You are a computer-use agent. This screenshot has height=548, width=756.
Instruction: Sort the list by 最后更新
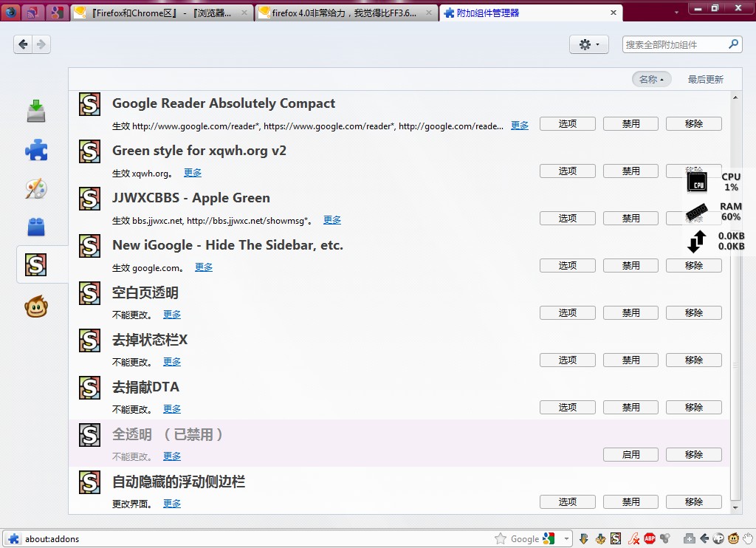[705, 79]
